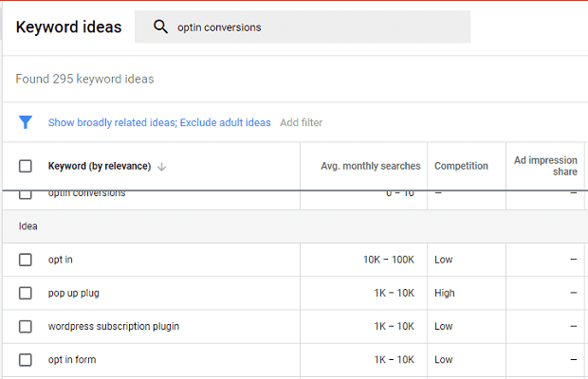Click searches value for 'pop up plug'

(x=395, y=293)
